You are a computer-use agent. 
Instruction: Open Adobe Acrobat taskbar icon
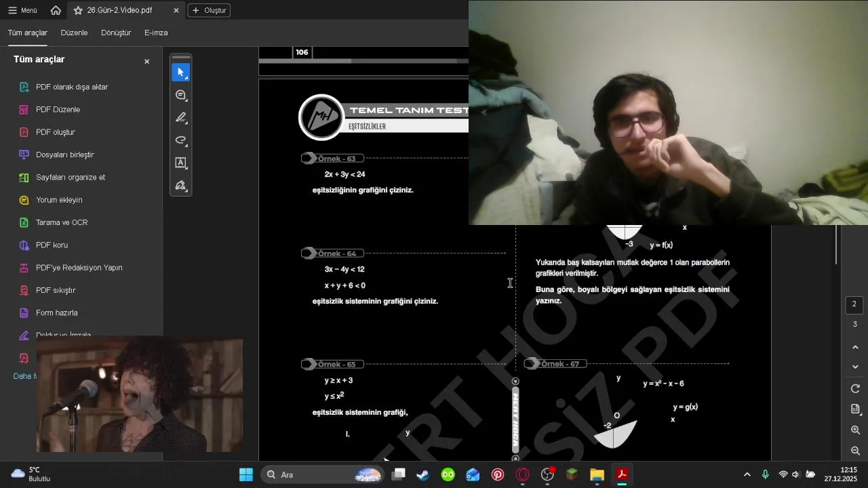pyautogui.click(x=622, y=474)
